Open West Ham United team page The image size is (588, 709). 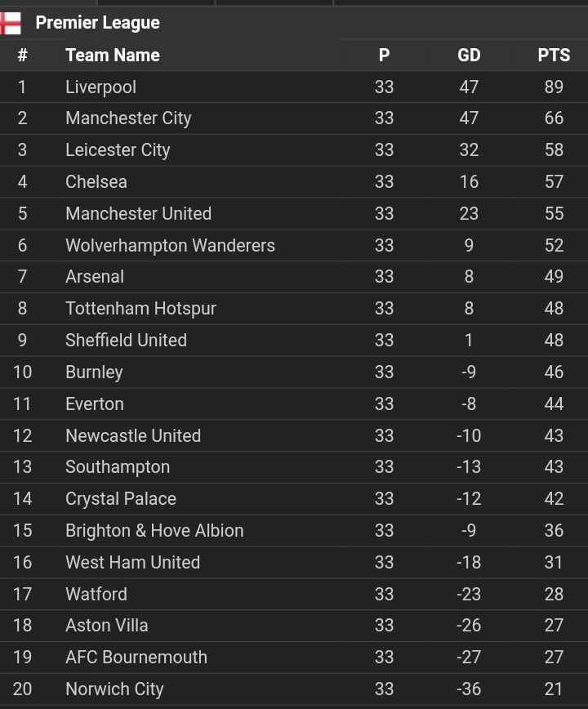coord(132,563)
